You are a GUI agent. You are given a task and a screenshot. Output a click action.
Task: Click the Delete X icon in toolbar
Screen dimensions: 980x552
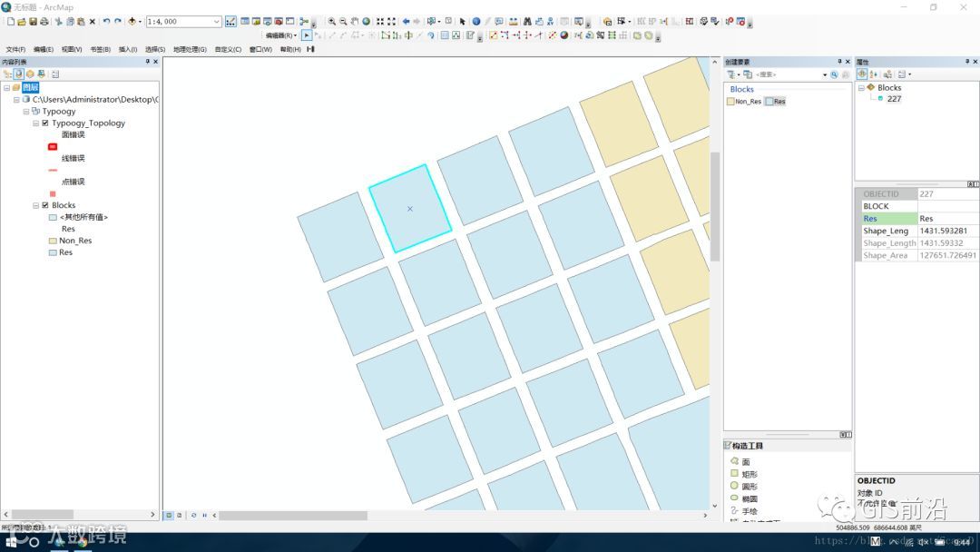pyautogui.click(x=92, y=21)
